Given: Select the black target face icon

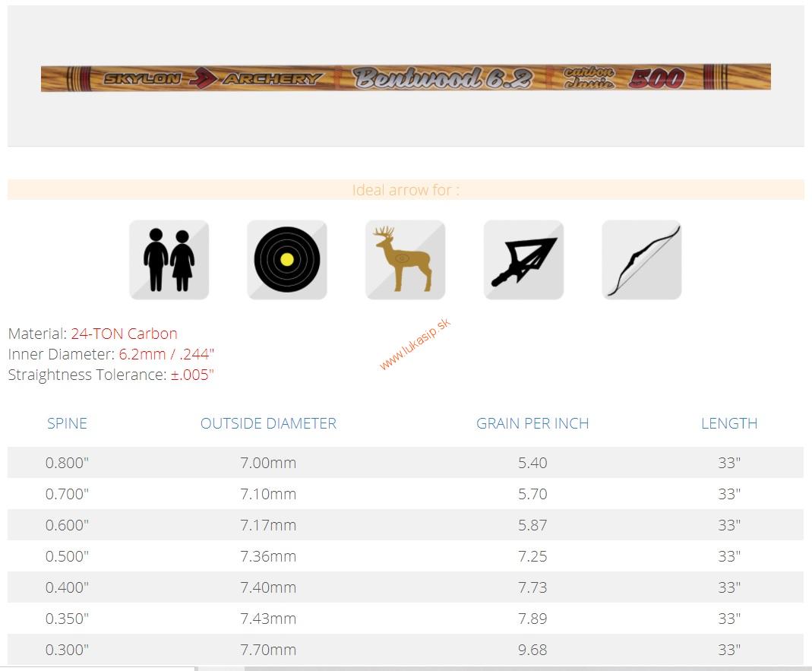Looking at the screenshot, I should point(287,260).
